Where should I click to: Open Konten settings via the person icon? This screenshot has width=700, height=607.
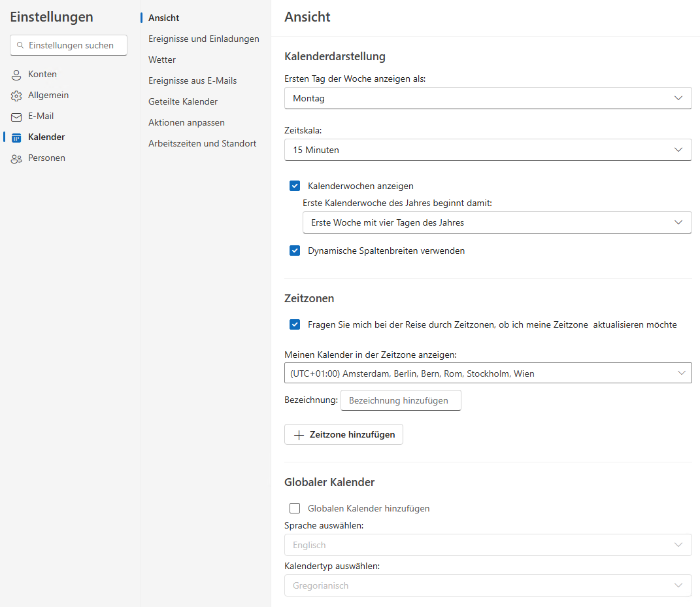tap(16, 74)
